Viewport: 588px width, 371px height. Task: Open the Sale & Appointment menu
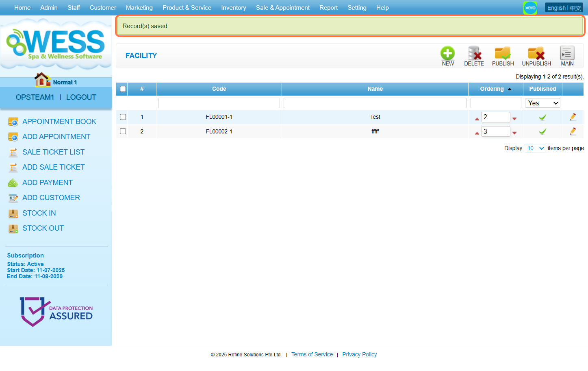coord(282,8)
